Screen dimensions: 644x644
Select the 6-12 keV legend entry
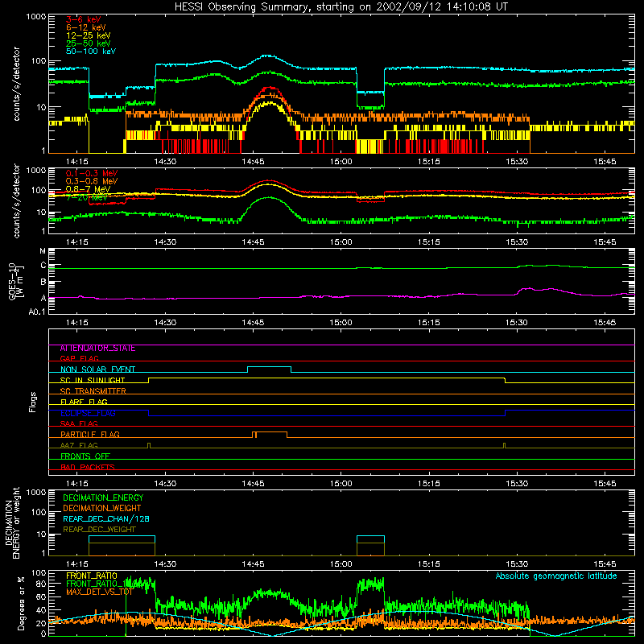[86, 27]
